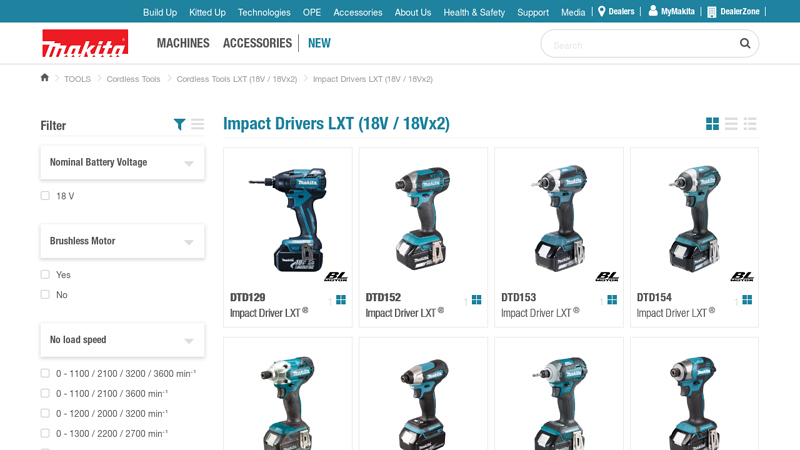Open the DTD129 product image

click(x=288, y=219)
